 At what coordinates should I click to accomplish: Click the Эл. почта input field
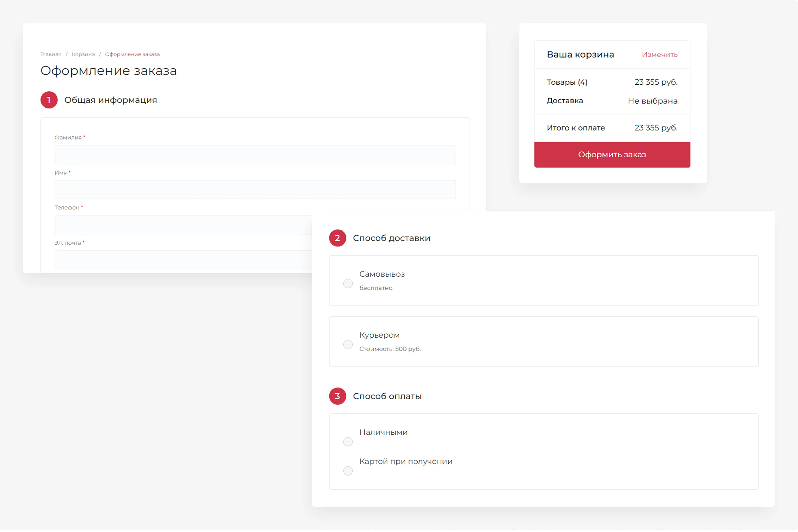[x=183, y=260]
